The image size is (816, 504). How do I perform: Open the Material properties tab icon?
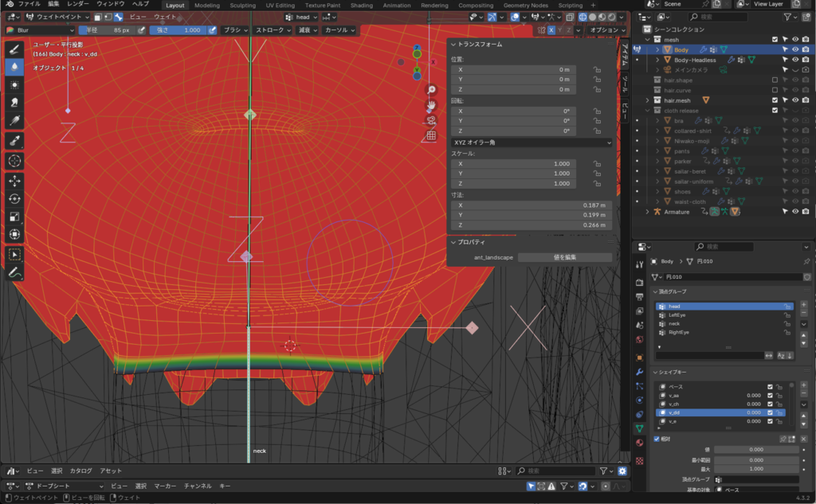[x=639, y=443]
